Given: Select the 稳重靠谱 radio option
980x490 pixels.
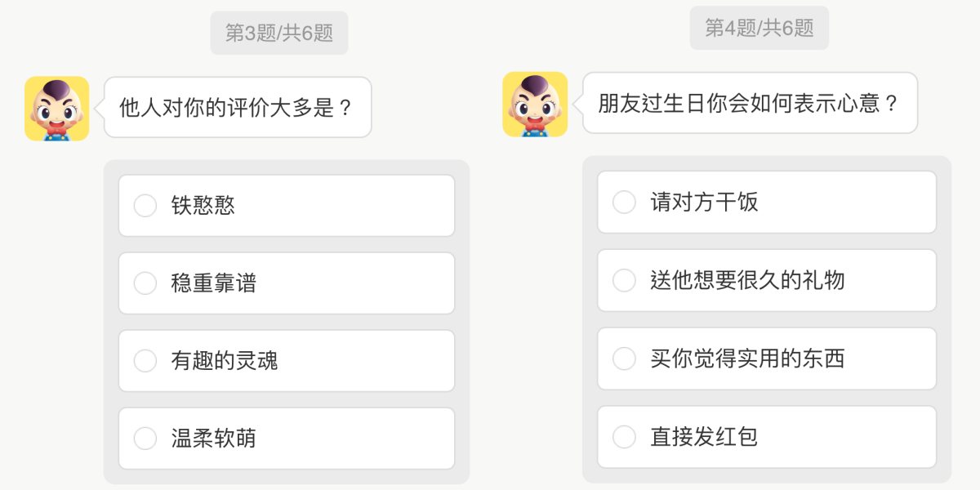Looking at the screenshot, I should [x=145, y=283].
